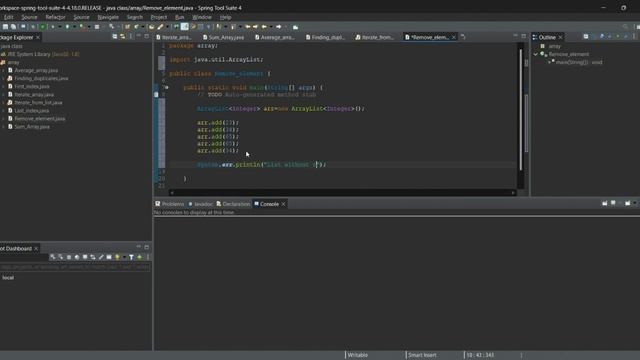Toggle the highlighted Mark Occurrences toolbar button

(x=184, y=27)
